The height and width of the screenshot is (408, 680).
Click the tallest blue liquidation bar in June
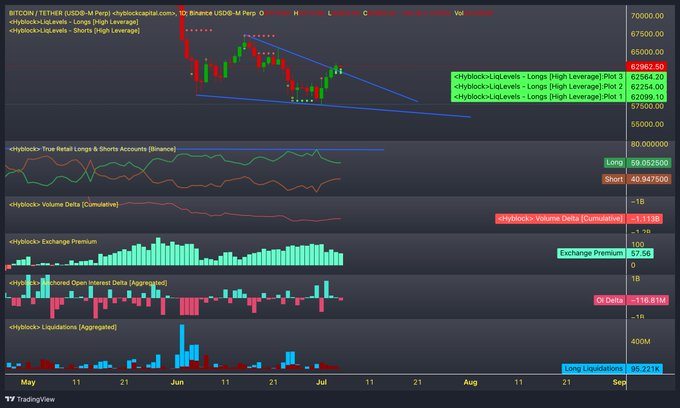pyautogui.click(x=182, y=346)
